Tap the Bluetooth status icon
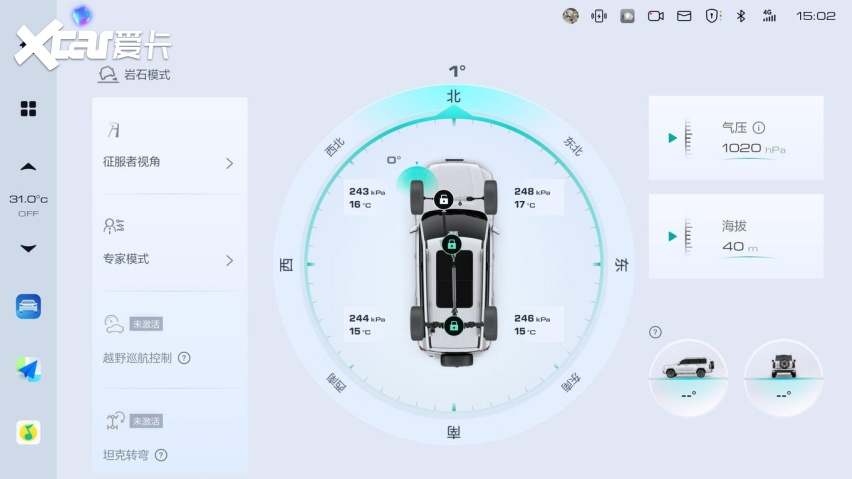852x479 pixels. coord(741,16)
